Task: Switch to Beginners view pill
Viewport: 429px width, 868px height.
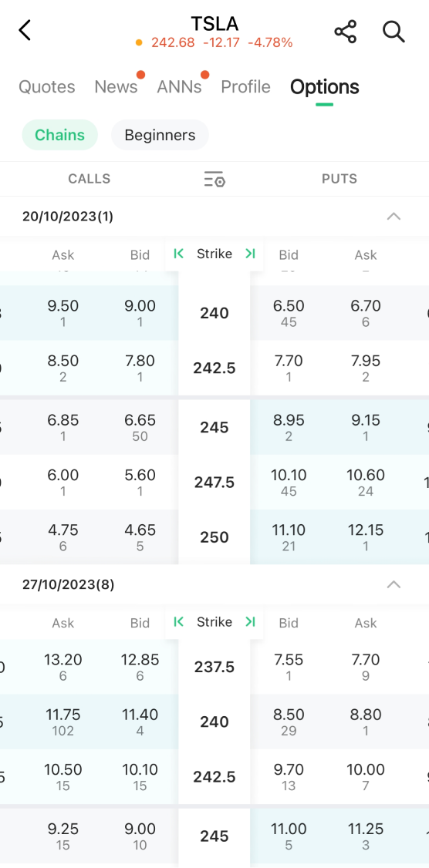Action: 160,135
